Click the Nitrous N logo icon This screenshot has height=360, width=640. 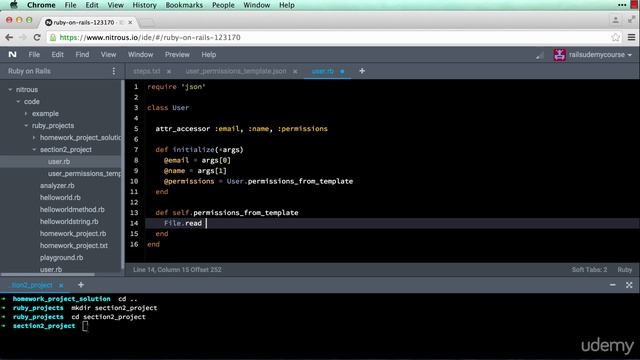click(13, 54)
